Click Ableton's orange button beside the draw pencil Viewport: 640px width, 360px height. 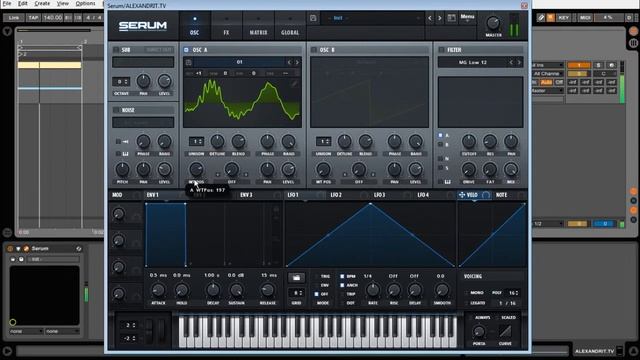click(x=551, y=18)
